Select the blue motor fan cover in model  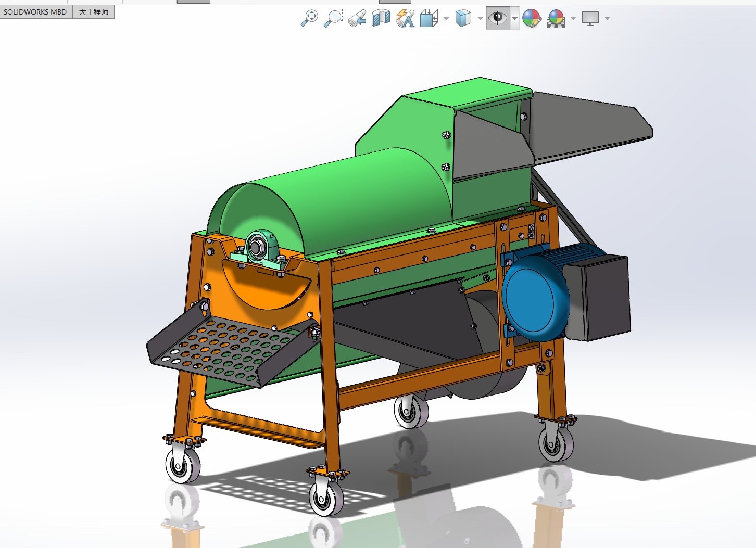(x=535, y=298)
